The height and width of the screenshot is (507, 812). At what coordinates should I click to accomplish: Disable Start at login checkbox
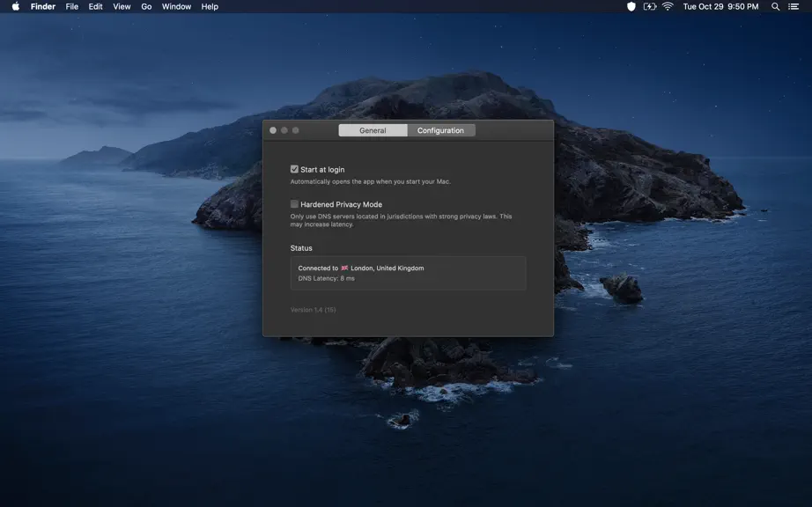tap(294, 169)
